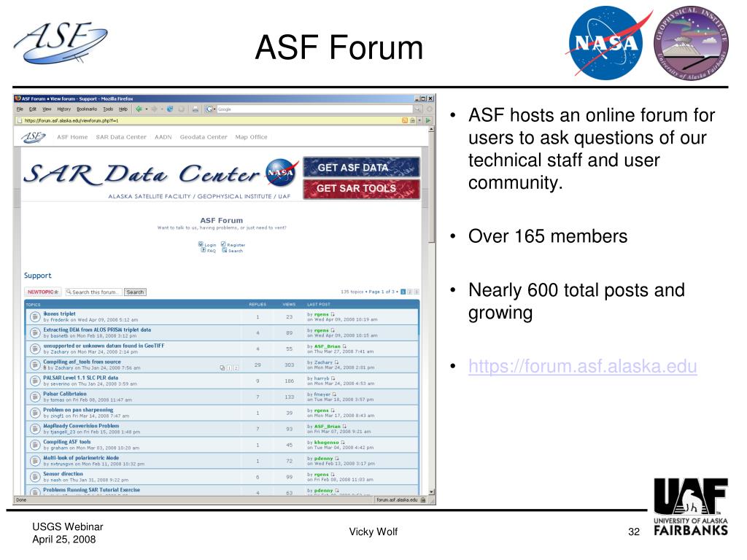Click view-latest-post icon beside khogenso
This screenshot has width=747, height=560.
pyautogui.click(x=343, y=443)
